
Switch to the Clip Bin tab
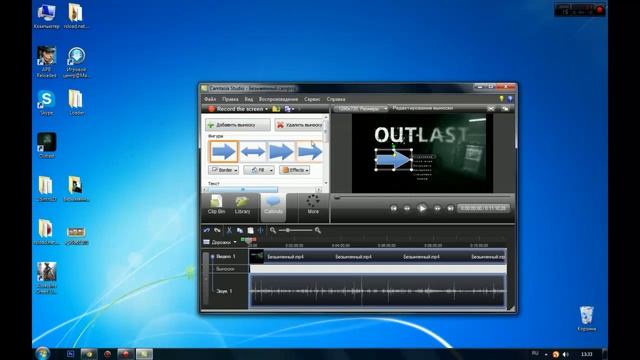pos(216,205)
